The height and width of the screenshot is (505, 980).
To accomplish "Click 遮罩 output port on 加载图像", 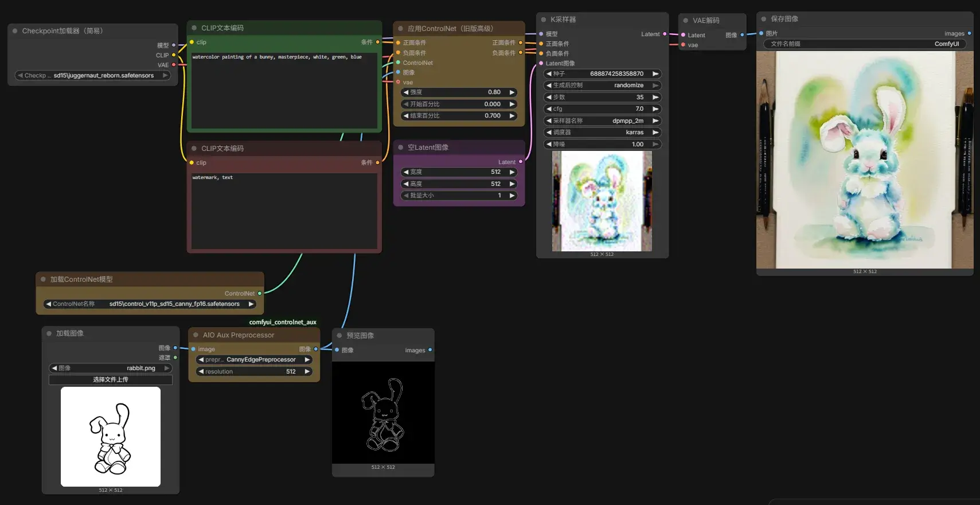I will (175, 358).
